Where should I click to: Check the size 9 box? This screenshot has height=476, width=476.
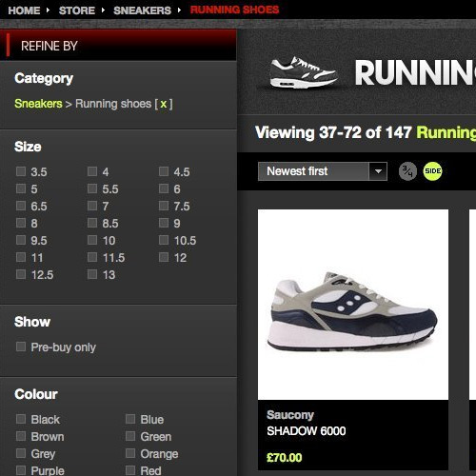click(x=164, y=223)
